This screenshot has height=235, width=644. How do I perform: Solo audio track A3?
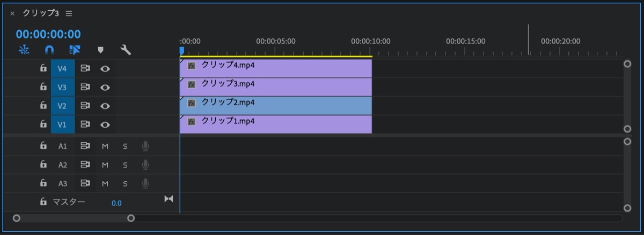(125, 183)
